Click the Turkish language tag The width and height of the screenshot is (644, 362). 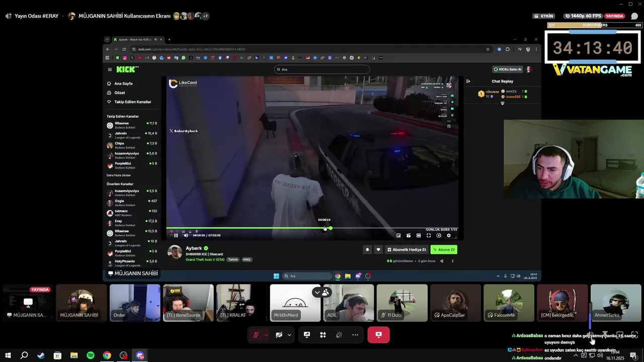pyautogui.click(x=232, y=259)
